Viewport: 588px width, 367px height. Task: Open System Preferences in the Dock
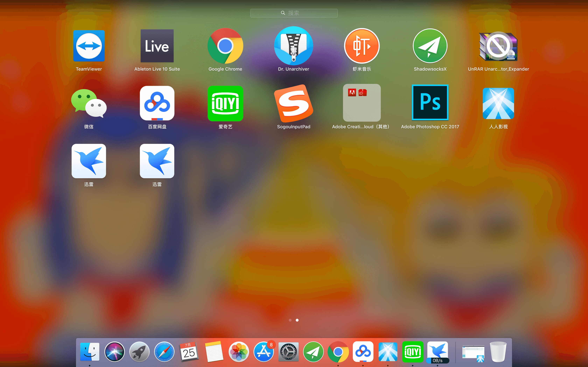tap(288, 352)
